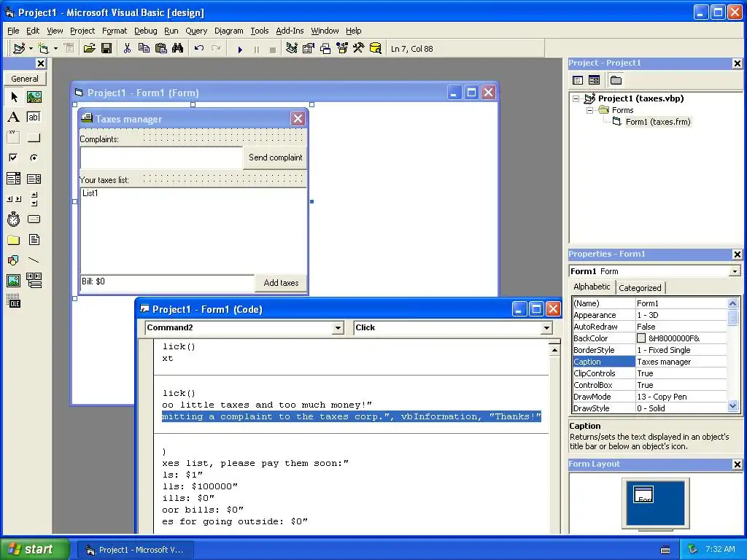This screenshot has height=560, width=747.
Task: Select the Frame control tool
Action: 14,138
